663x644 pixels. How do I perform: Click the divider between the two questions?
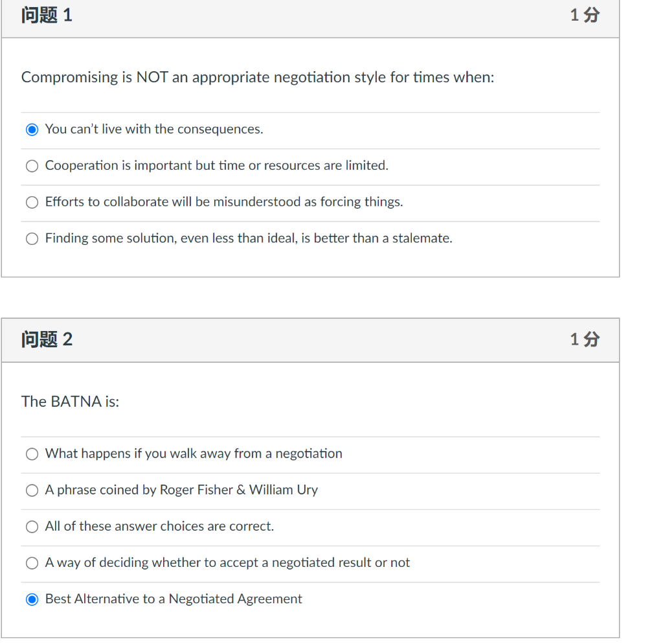[x=311, y=297]
